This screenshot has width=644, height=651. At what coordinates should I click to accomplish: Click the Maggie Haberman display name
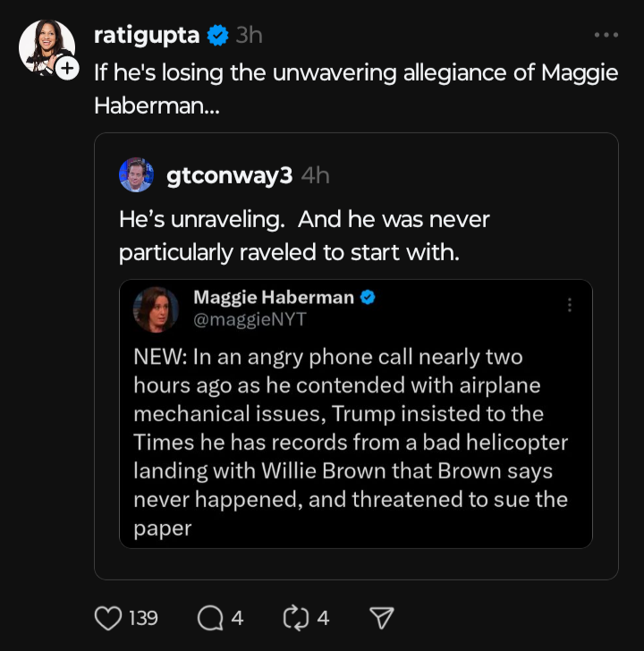(274, 298)
